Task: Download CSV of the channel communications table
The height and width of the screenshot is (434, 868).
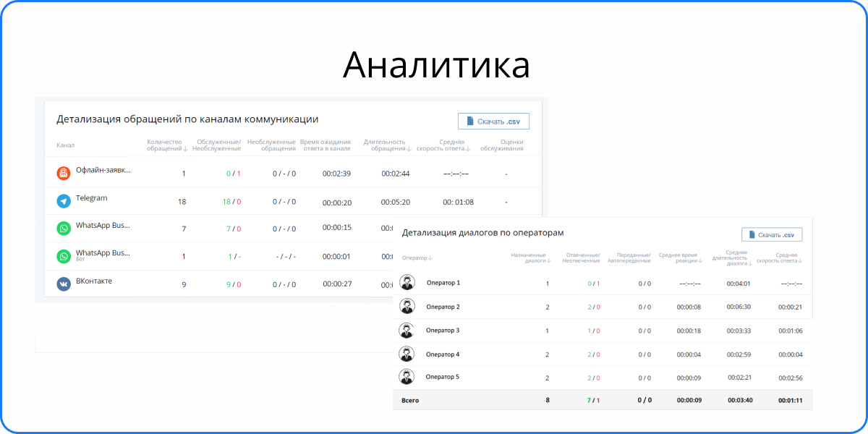Action: click(493, 122)
